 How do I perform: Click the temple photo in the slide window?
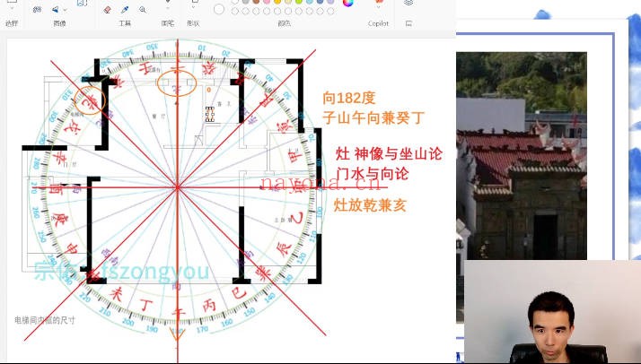click(522, 155)
